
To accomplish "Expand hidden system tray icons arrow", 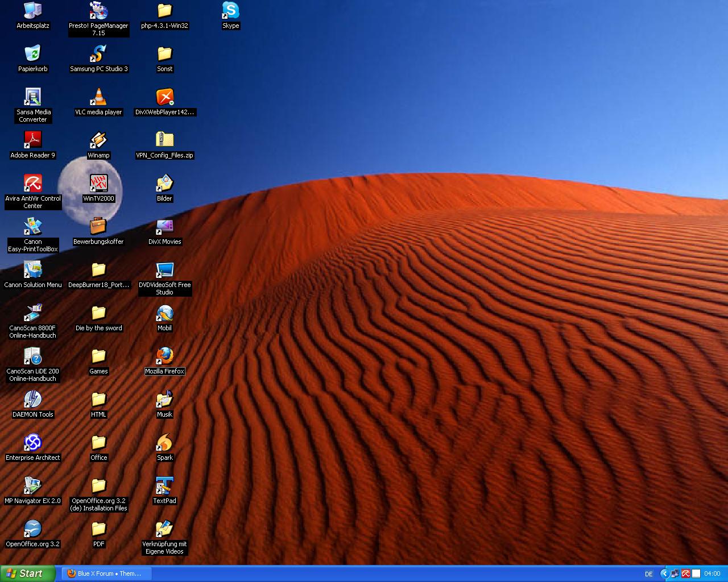I will (664, 573).
